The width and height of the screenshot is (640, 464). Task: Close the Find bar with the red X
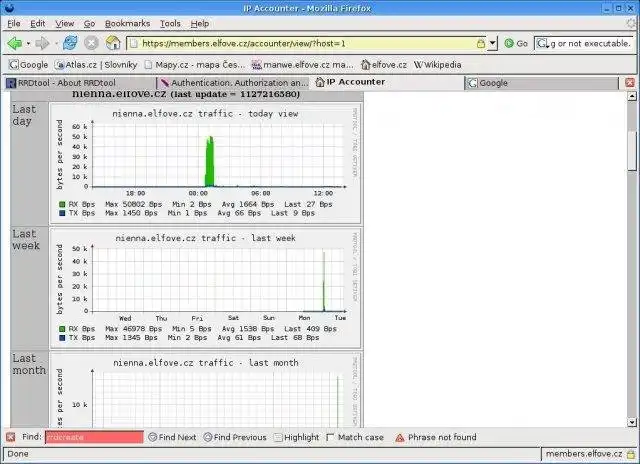[11, 437]
